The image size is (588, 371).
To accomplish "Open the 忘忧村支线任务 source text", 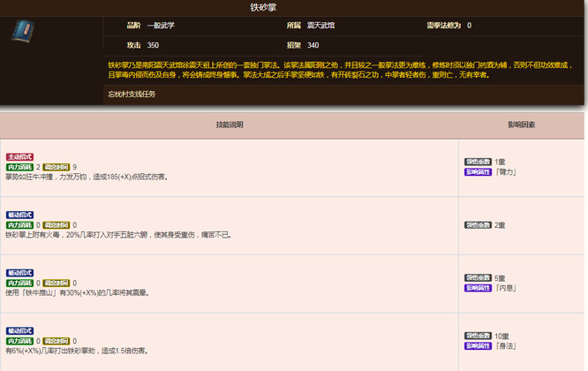I will tap(132, 95).
